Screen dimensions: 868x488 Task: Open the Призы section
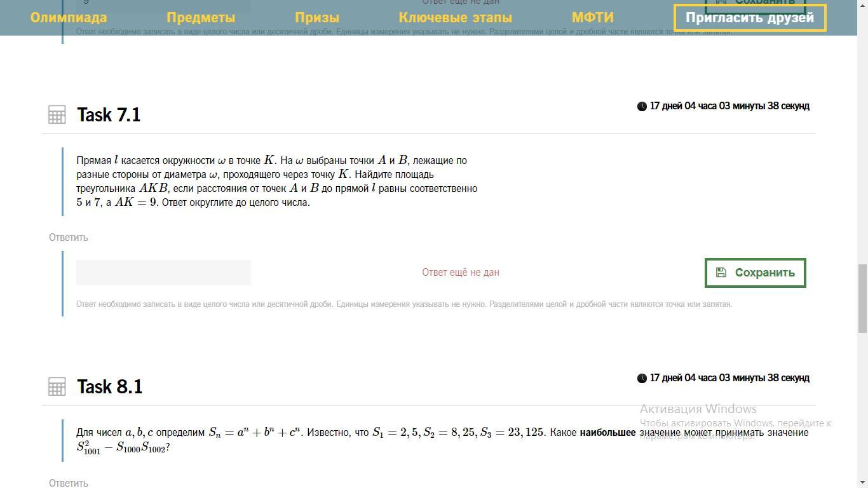tap(317, 18)
